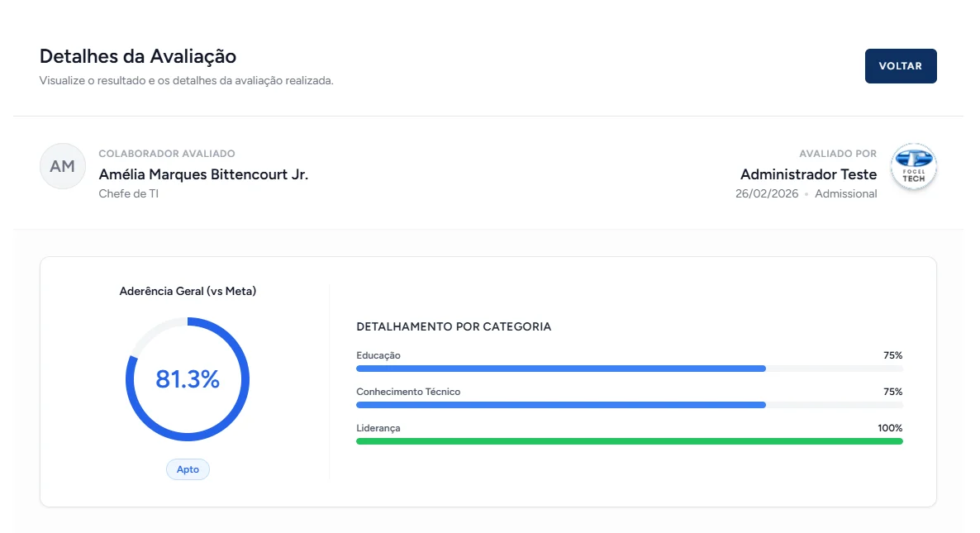This screenshot has width=980, height=533.
Task: Click the DETALHAMENTO POR CATEGORIA heading
Action: point(454,326)
